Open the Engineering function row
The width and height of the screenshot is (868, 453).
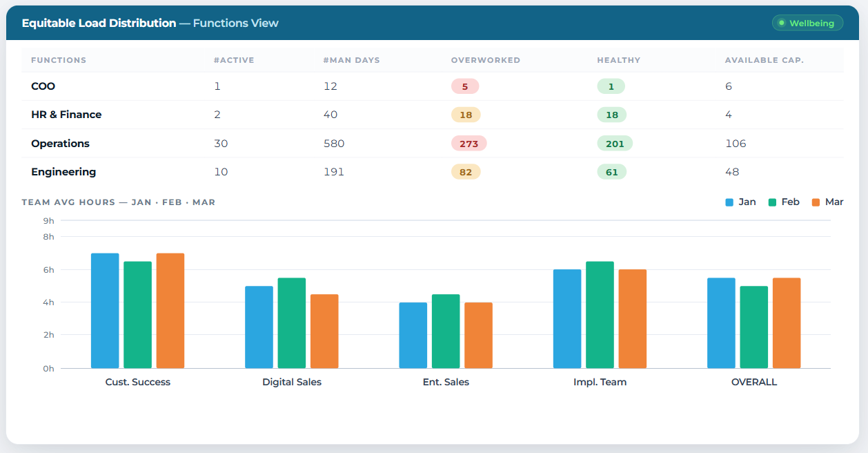[433, 172]
